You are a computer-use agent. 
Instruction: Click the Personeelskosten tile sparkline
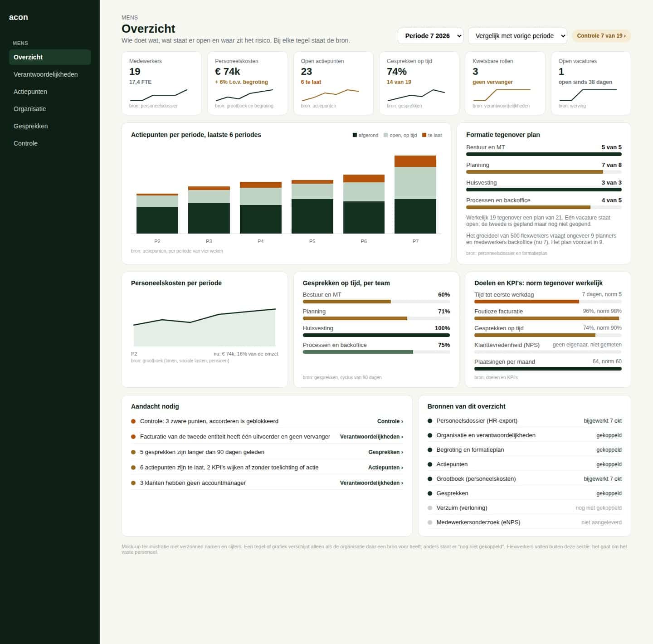[244, 95]
